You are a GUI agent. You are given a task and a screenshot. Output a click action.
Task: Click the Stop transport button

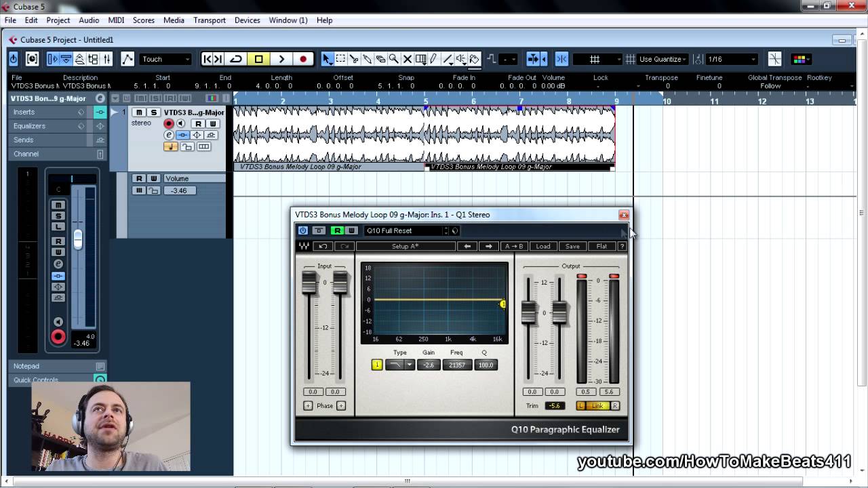[258, 59]
